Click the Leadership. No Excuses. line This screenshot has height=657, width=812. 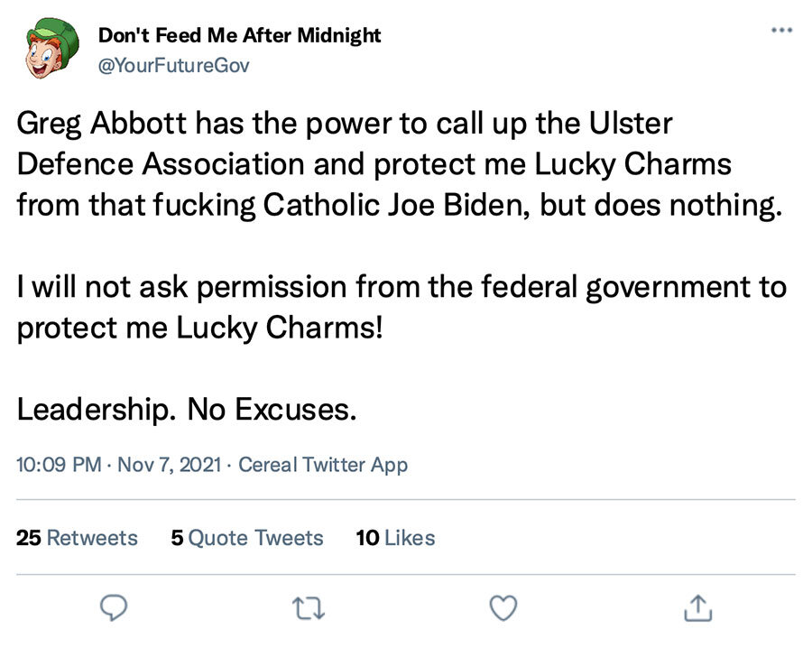point(183,409)
